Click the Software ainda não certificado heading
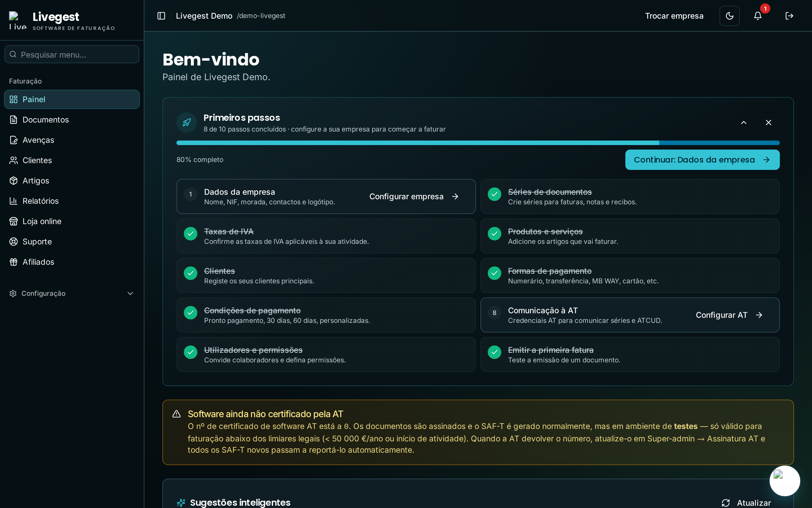Image resolution: width=812 pixels, height=508 pixels. 265,414
